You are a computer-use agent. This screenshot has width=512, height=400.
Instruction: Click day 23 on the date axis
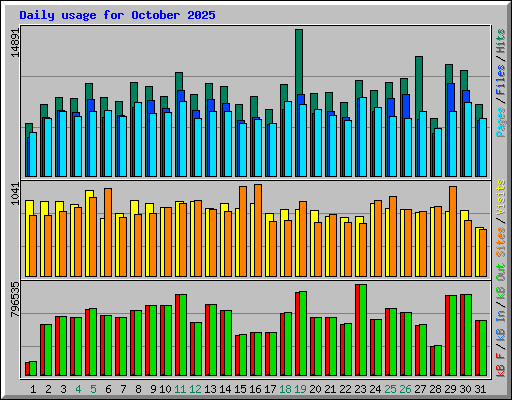[360, 389]
